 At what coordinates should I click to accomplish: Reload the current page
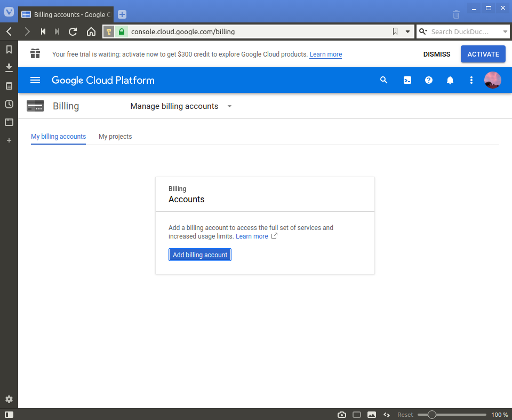(x=73, y=31)
